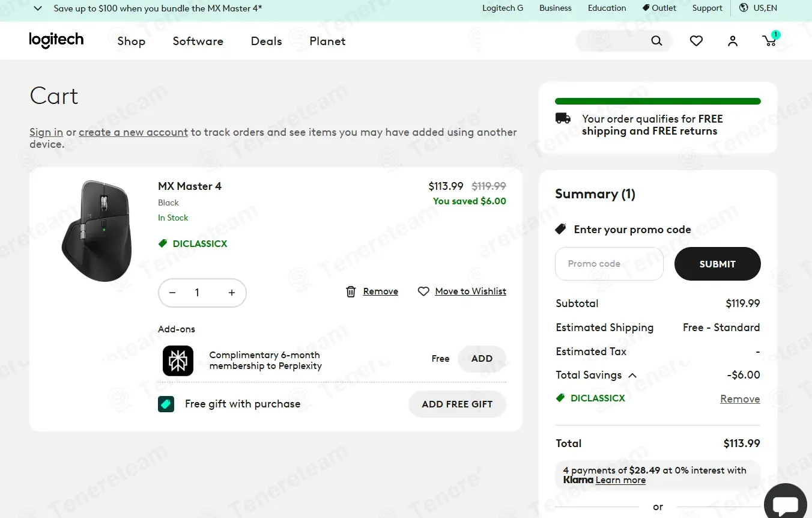This screenshot has height=518, width=812.
Task: Remove the DICLASSICX promo code in summary
Action: pyautogui.click(x=740, y=399)
